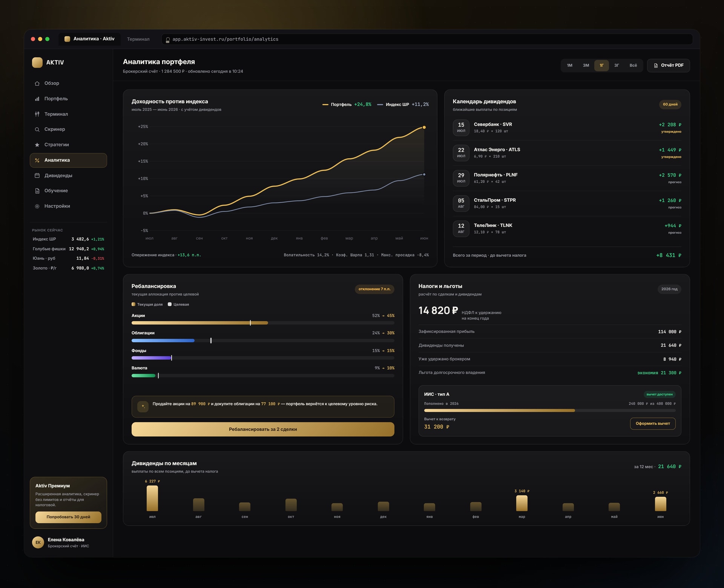Click Попробовать 30 дней premium button
Screen dimensions: 724x588
68,517
